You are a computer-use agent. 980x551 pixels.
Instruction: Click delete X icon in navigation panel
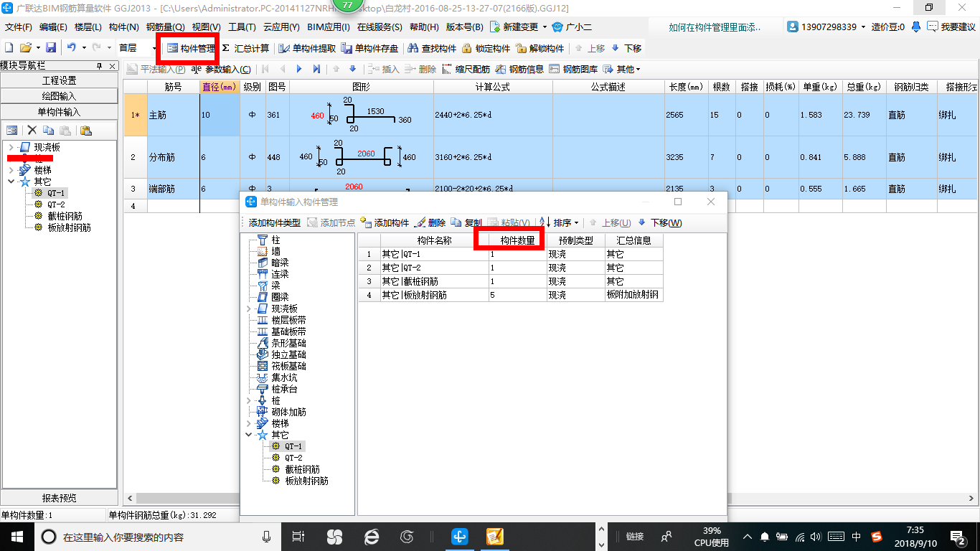click(x=32, y=130)
